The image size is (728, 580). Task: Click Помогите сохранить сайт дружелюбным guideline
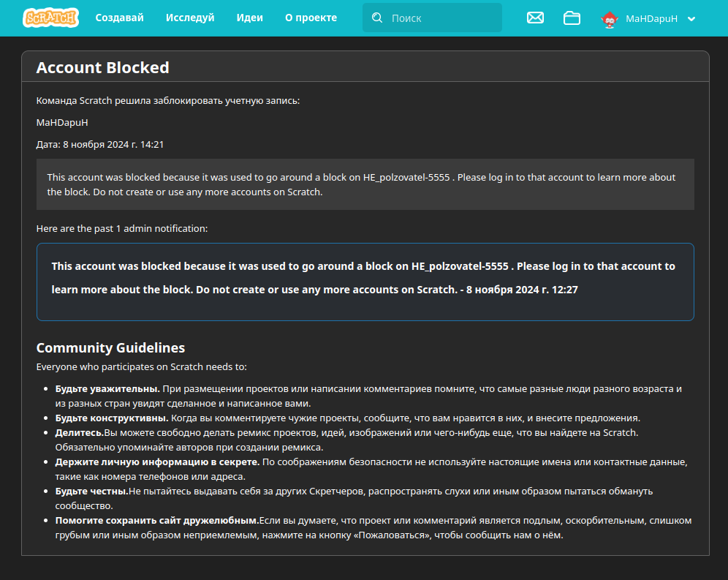tap(374, 527)
